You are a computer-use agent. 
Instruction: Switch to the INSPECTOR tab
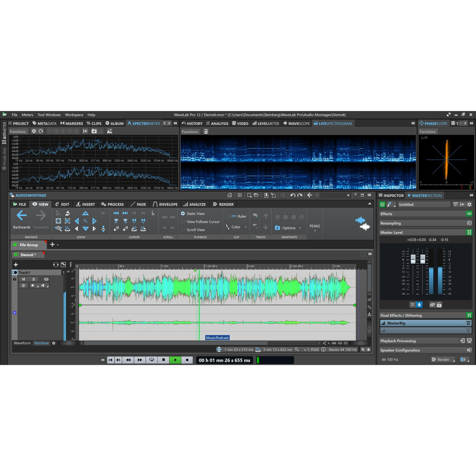click(x=391, y=195)
